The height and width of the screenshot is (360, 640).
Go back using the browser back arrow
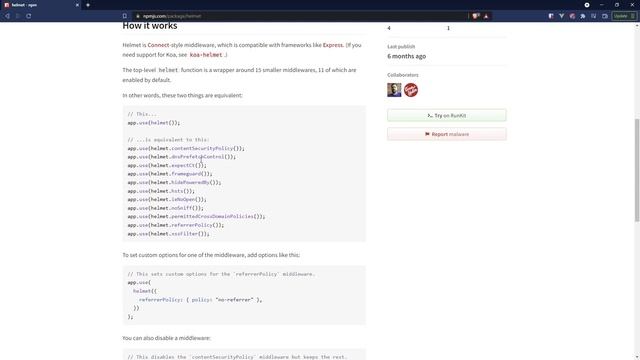(x=7, y=16)
